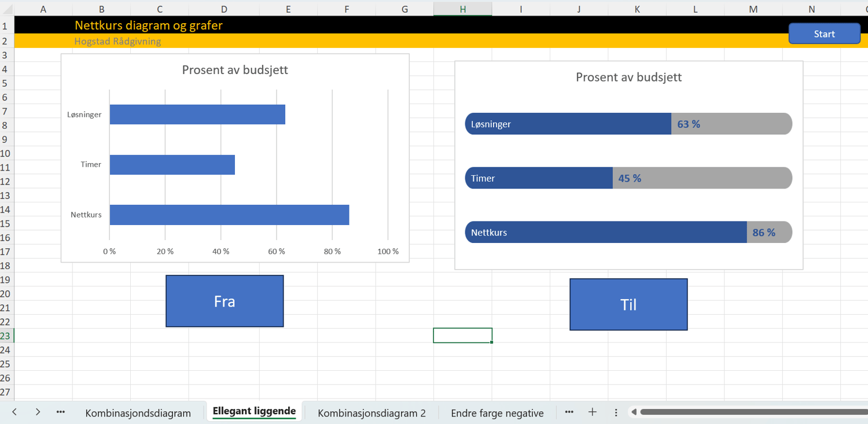Select the Ellegant liggende sheet tab
Image resolution: width=868 pixels, height=424 pixels.
click(x=255, y=411)
